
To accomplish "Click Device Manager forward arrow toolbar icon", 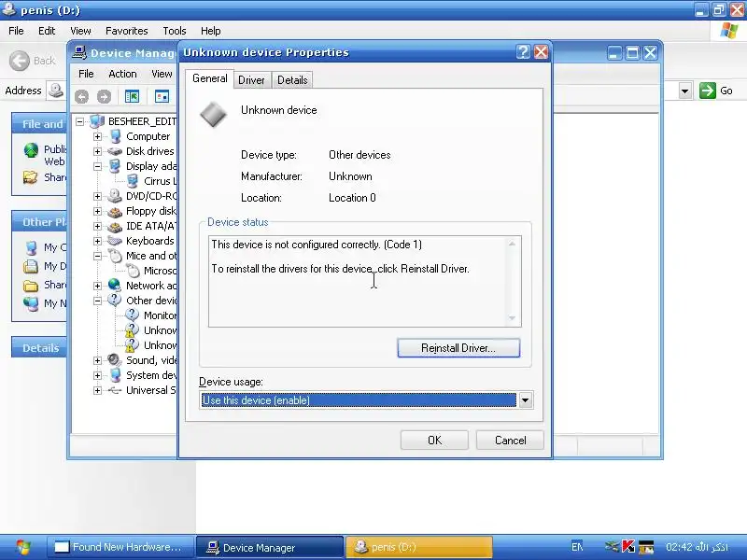I will (104, 97).
